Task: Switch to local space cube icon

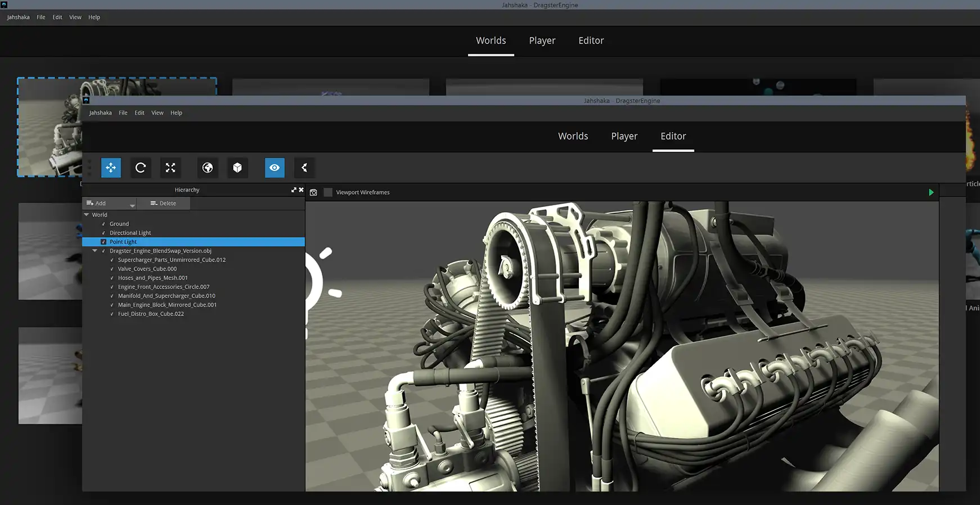Action: point(237,168)
